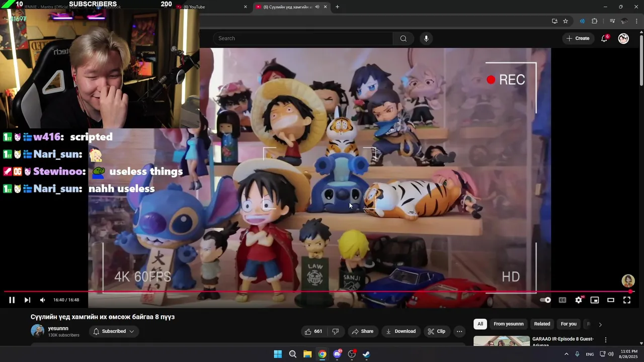This screenshot has height=362, width=644.
Task: Open a new browser tab
Action: point(337,7)
